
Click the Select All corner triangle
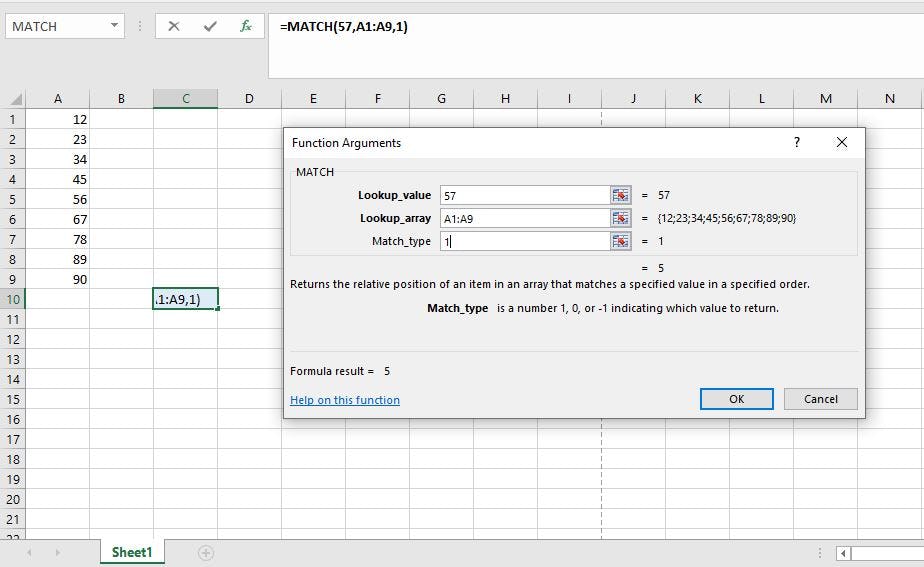(16, 99)
